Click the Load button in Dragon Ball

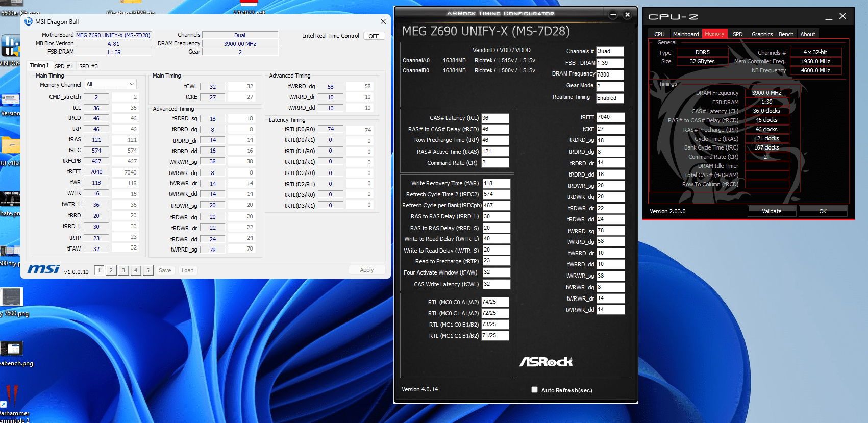187,270
